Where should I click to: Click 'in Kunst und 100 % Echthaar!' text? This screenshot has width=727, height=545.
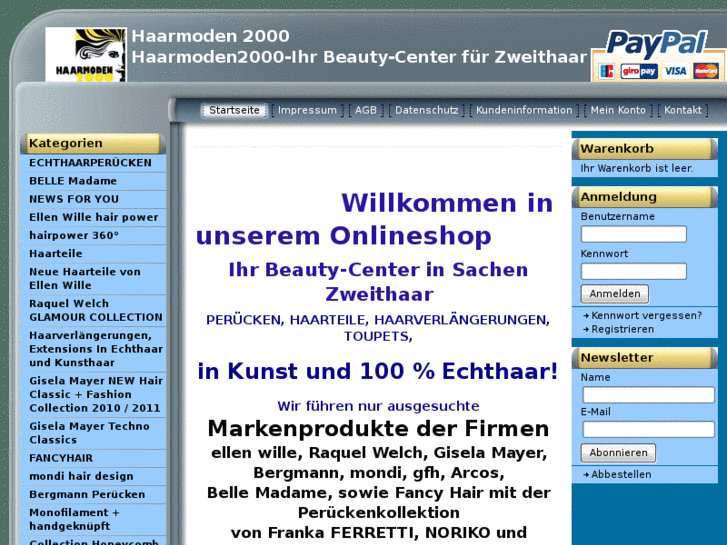377,371
